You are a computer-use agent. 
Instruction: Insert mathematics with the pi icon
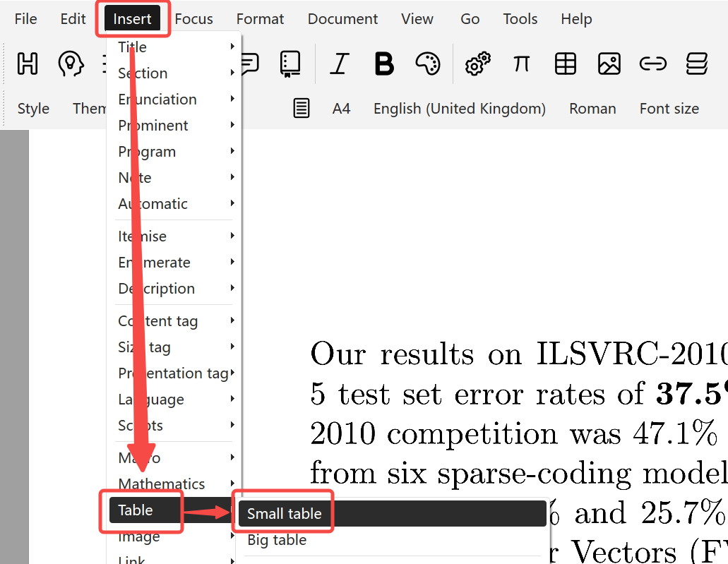point(521,64)
